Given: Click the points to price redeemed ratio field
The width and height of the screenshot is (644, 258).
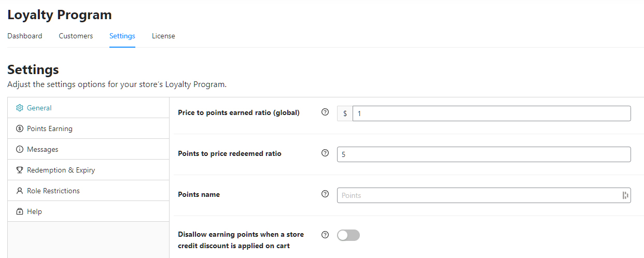Looking at the screenshot, I should pyautogui.click(x=483, y=154).
